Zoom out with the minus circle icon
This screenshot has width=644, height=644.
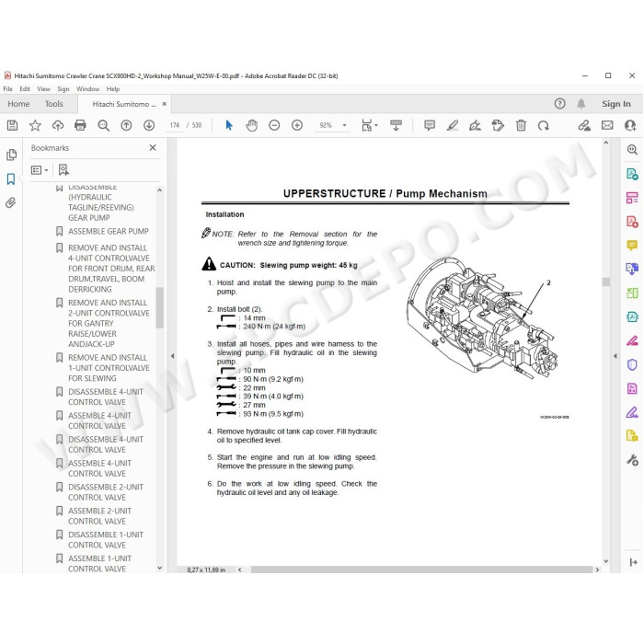[x=274, y=125]
